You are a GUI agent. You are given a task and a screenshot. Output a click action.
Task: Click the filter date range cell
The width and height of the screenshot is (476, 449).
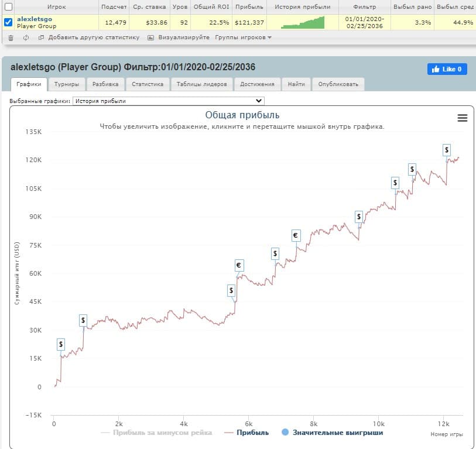coord(364,22)
